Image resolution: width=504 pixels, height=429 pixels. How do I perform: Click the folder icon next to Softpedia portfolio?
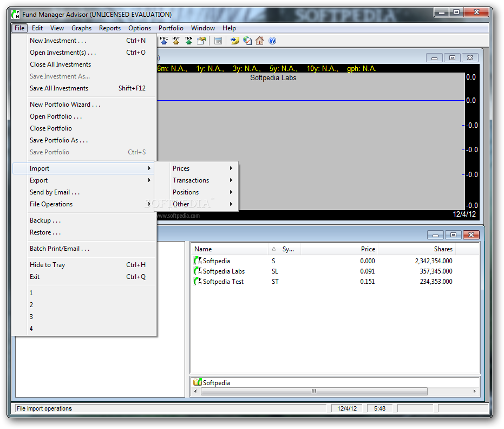(x=198, y=382)
